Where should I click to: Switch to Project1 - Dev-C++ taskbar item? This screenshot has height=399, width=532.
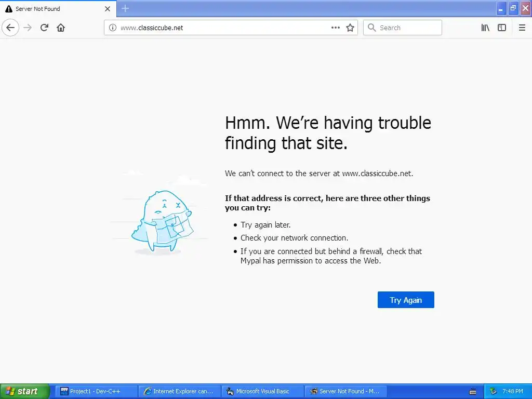95,391
